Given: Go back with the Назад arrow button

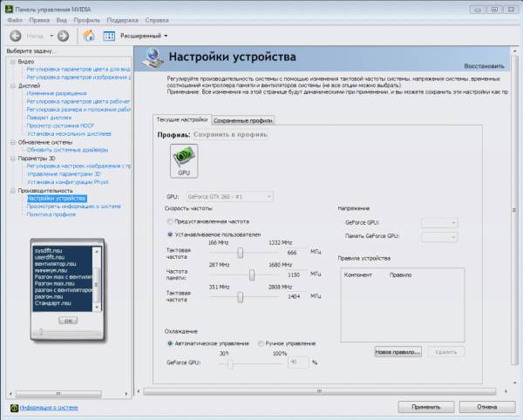Looking at the screenshot, I should [x=16, y=36].
